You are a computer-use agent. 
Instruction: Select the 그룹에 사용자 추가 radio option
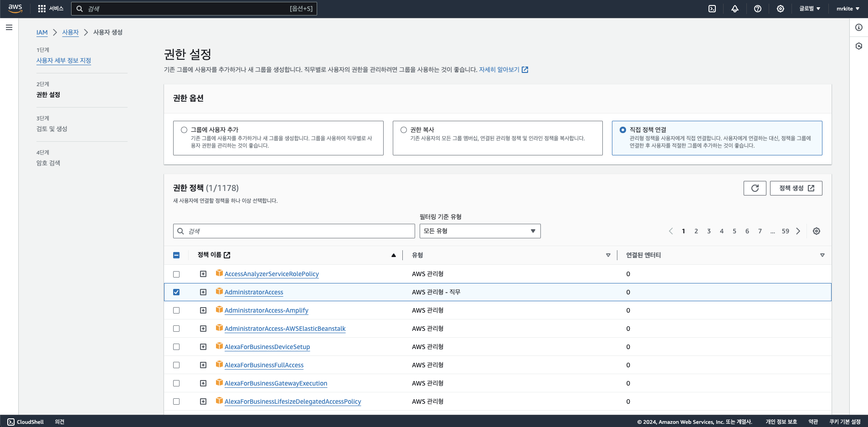[x=184, y=130]
